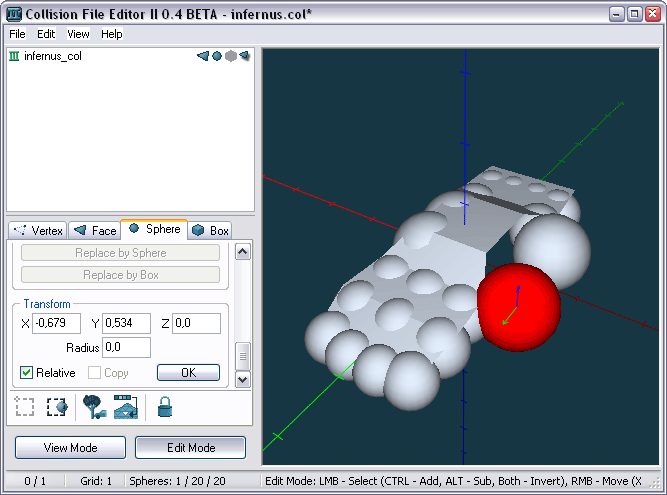Click the '0 / 1' status bar counter
667x495 pixels.
pos(35,481)
